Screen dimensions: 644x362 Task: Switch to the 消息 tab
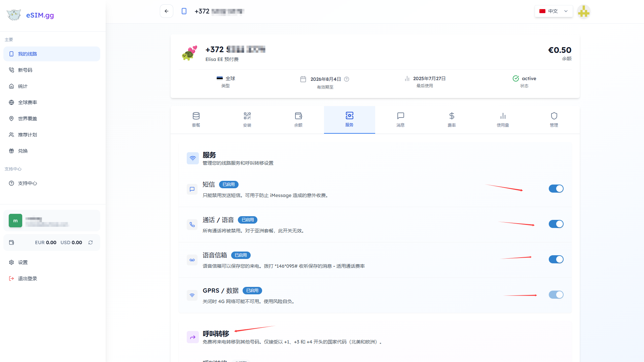[400, 120]
